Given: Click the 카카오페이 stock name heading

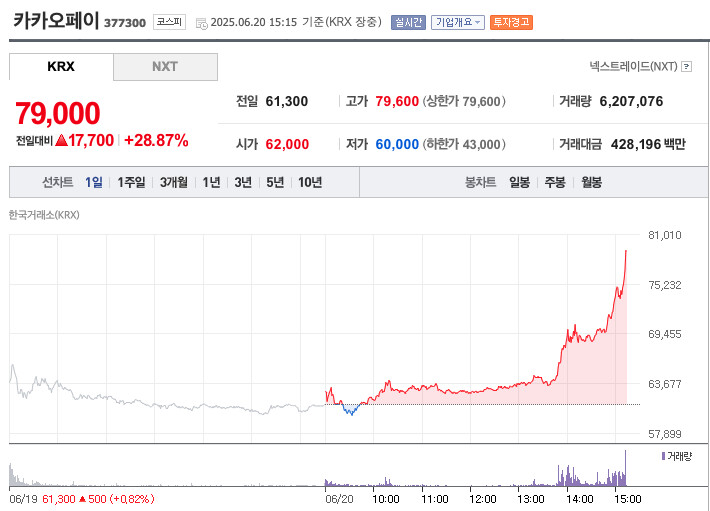Looking at the screenshot, I should (x=56, y=21).
